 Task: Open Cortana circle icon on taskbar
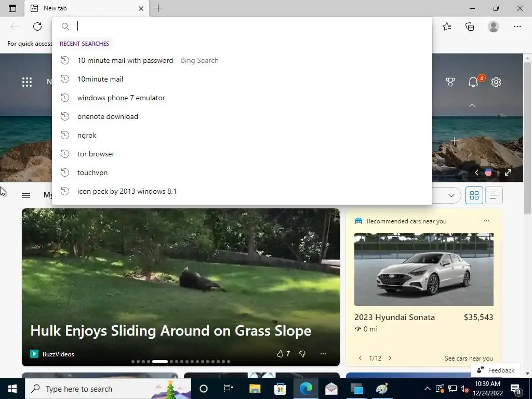203,389
